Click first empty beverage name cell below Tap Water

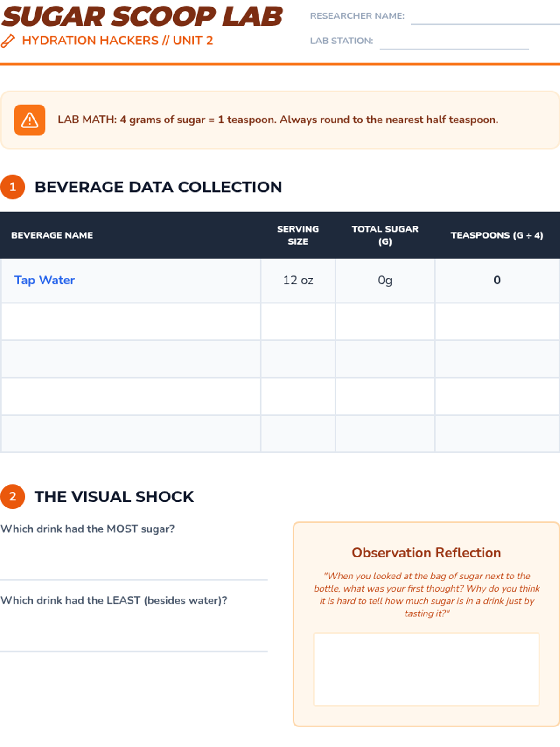[131, 322]
